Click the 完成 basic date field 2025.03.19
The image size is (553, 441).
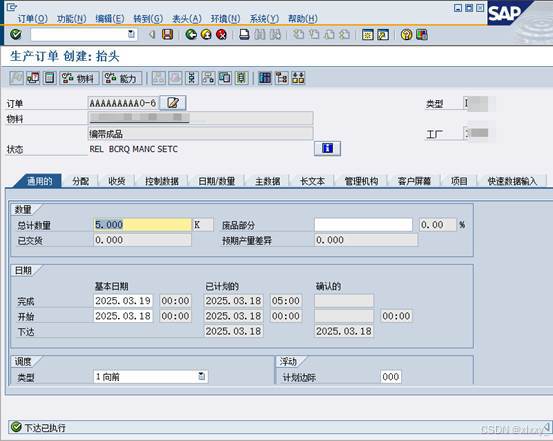click(x=123, y=301)
